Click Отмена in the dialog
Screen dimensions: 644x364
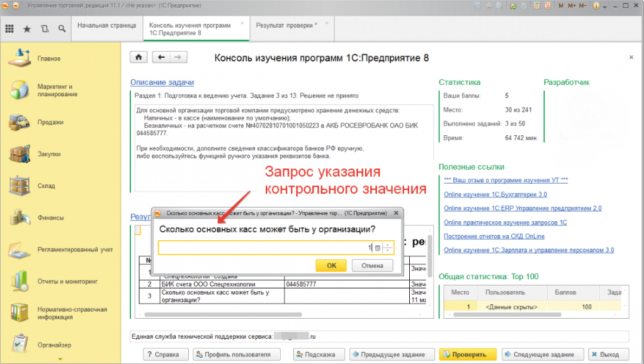click(372, 265)
